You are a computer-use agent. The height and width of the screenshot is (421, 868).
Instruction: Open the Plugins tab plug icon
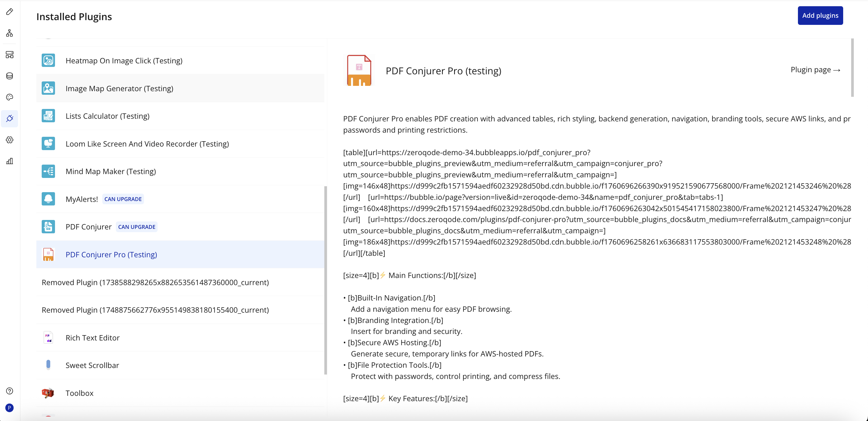point(9,118)
